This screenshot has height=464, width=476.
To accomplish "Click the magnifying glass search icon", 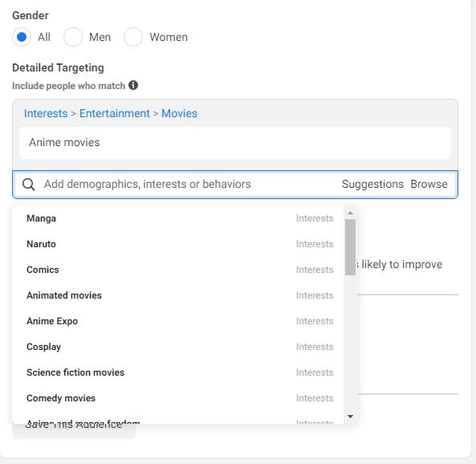I will click(29, 185).
